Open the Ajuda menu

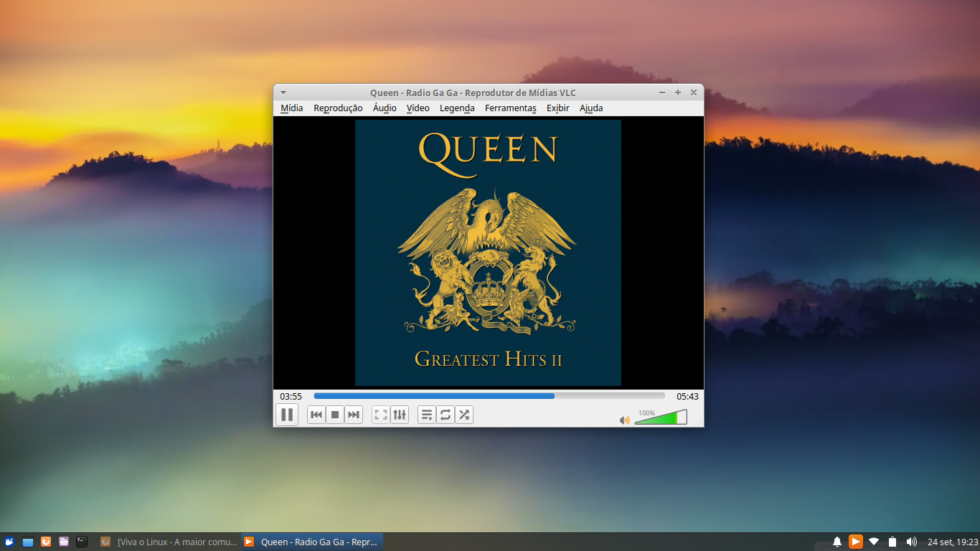[591, 108]
